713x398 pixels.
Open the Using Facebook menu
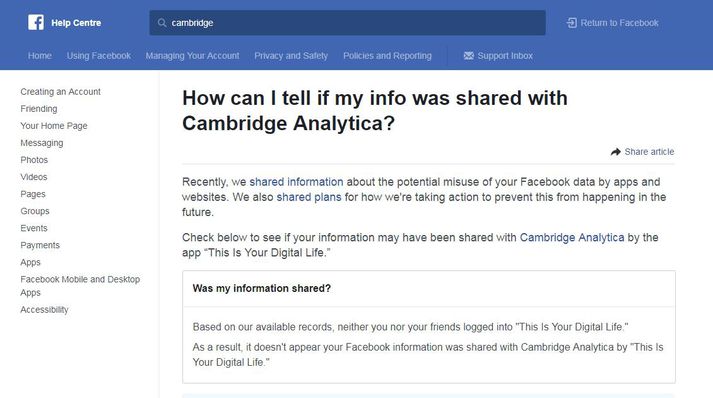[x=99, y=55]
